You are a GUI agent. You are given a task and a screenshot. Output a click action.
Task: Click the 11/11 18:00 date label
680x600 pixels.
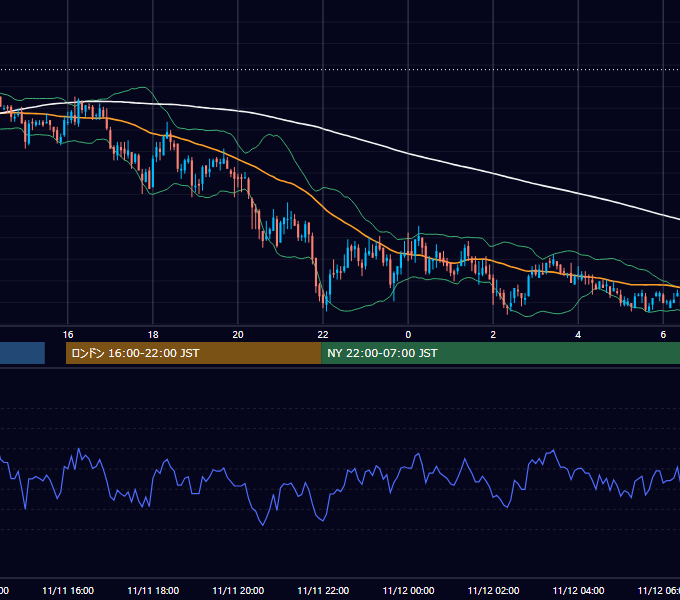click(153, 591)
